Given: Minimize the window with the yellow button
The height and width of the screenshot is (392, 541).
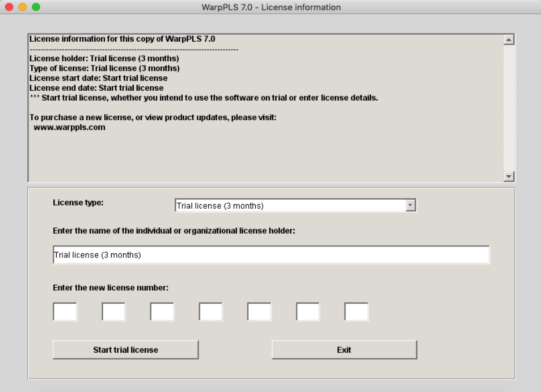Looking at the screenshot, I should click(x=23, y=7).
